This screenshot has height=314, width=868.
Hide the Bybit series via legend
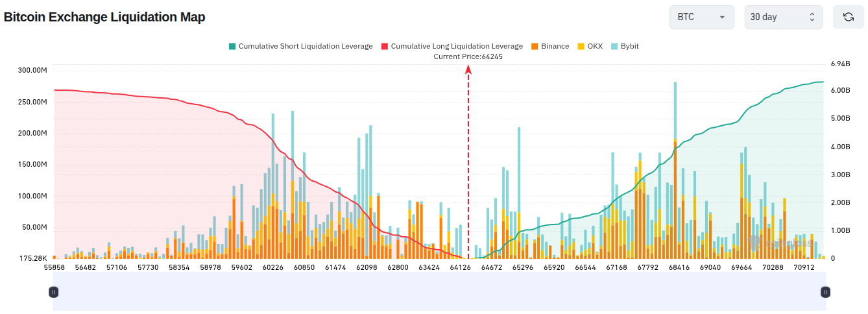(x=625, y=46)
